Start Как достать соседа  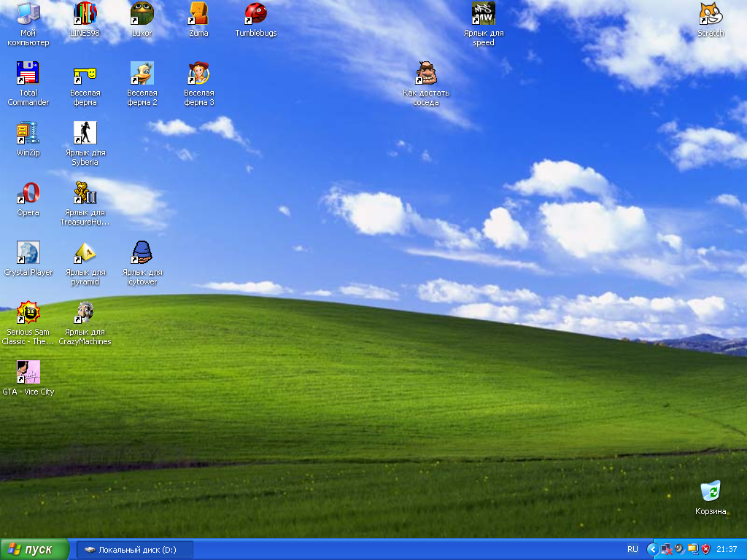pyautogui.click(x=426, y=73)
